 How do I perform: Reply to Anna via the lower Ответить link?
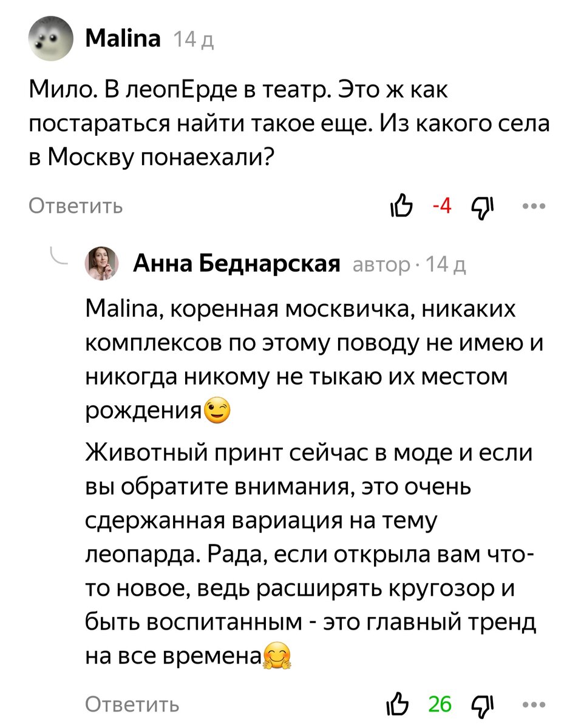134,705
